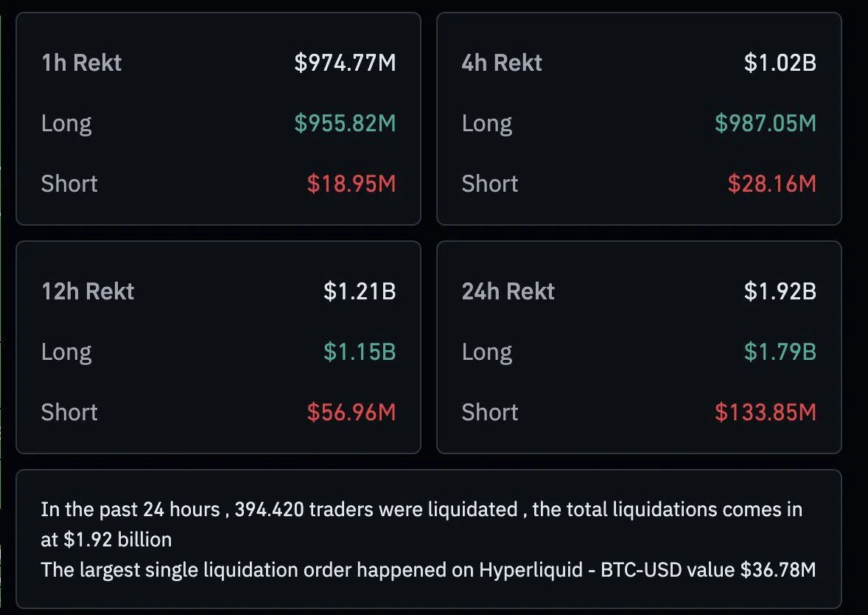Click the 24h long value $1.79B
Image resolution: width=868 pixels, height=615 pixels.
(x=780, y=352)
